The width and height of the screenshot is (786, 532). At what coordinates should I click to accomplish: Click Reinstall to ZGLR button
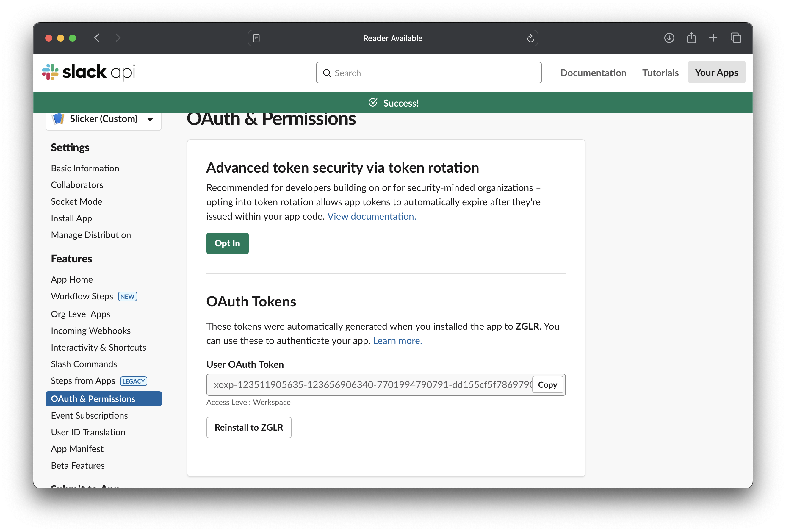(249, 428)
